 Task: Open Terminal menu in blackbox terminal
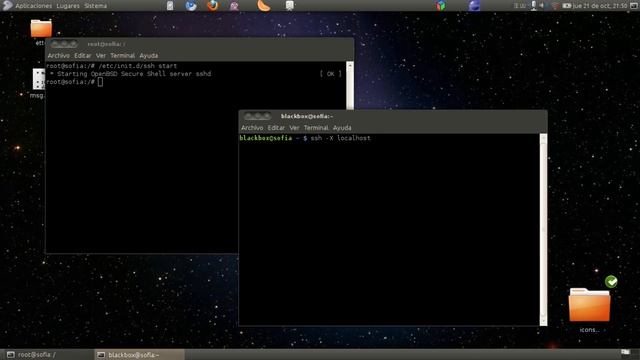(x=316, y=128)
